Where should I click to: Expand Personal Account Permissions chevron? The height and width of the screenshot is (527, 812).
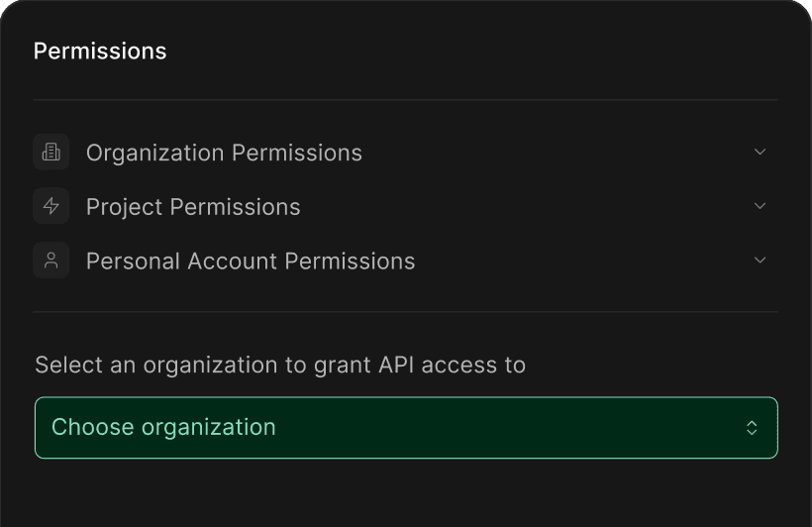[x=760, y=261]
